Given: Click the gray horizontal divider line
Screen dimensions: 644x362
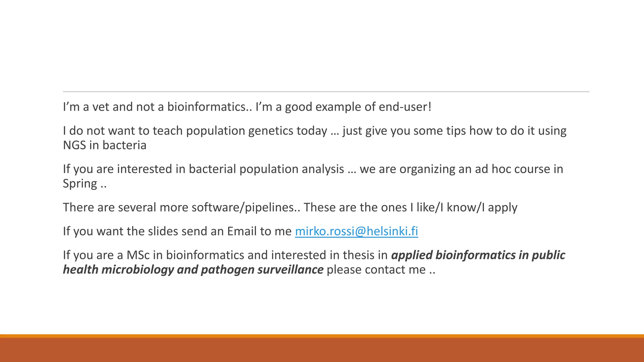Looking at the screenshot, I should point(326,92).
